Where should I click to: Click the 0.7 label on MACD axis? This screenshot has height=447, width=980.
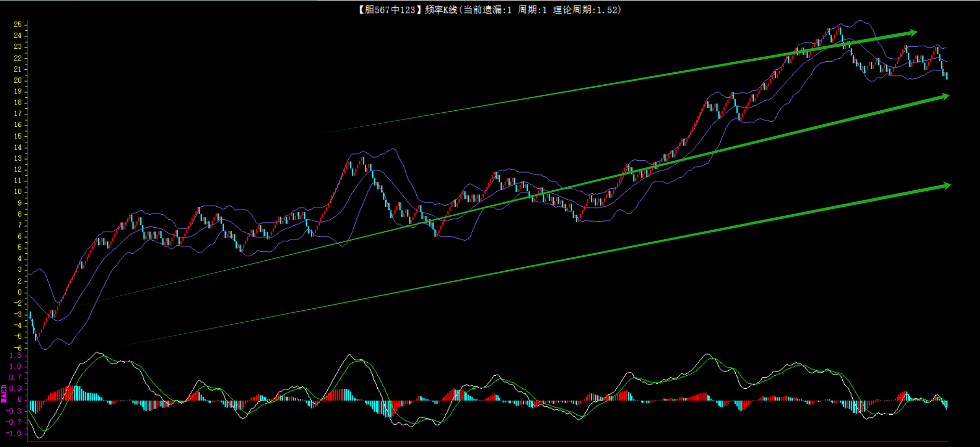coord(16,377)
